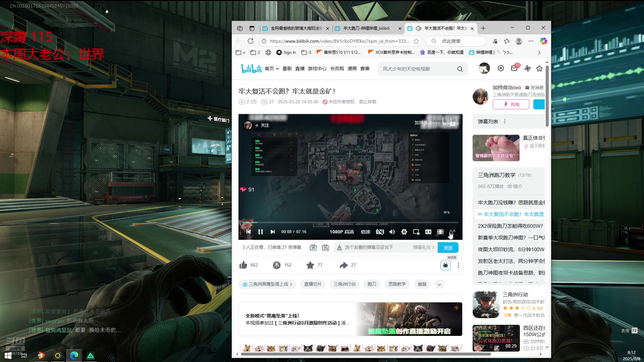Open the 跑刀 tag

coord(372,284)
